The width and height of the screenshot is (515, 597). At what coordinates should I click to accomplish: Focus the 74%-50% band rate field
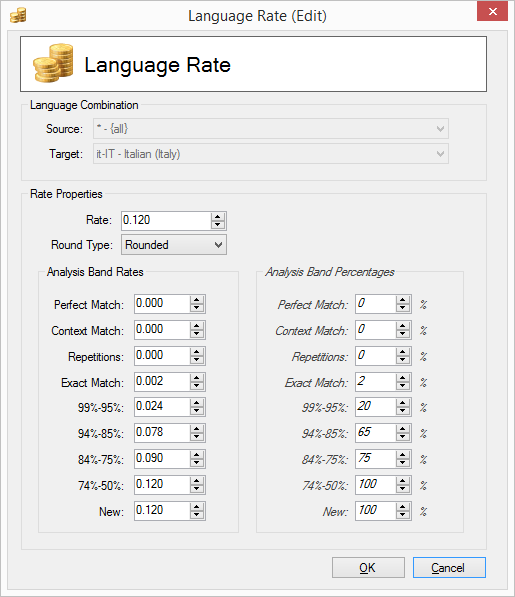pyautogui.click(x=162, y=485)
